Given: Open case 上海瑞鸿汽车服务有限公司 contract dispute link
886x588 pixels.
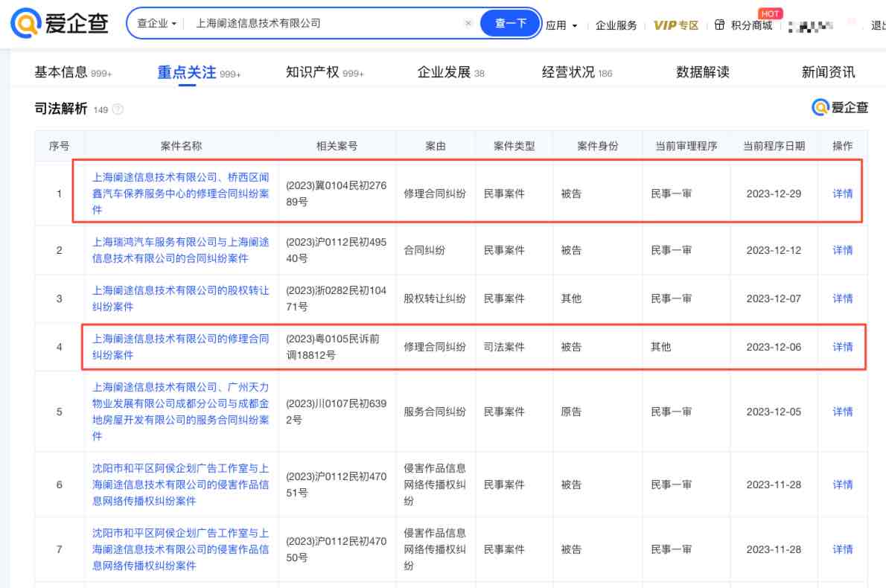Looking at the screenshot, I should click(181, 250).
